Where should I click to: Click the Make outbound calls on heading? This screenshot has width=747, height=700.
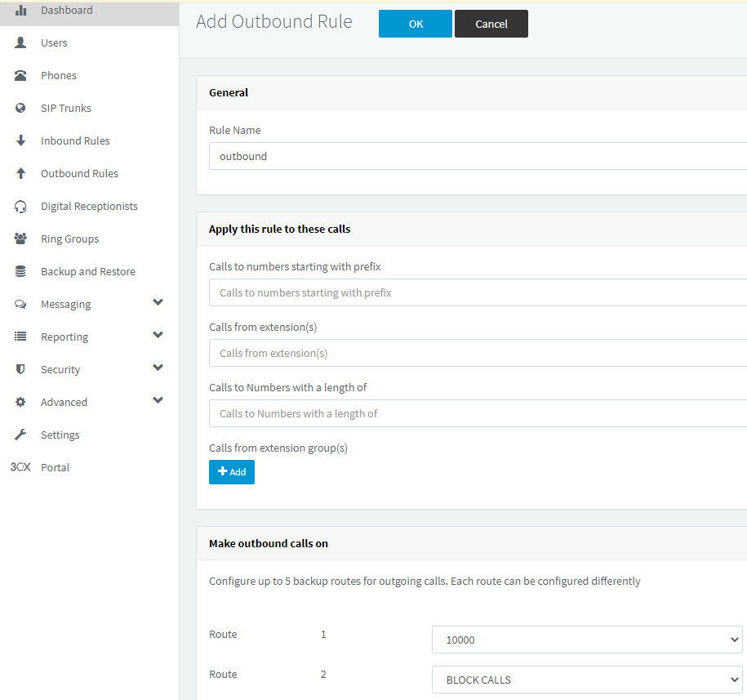tap(269, 544)
